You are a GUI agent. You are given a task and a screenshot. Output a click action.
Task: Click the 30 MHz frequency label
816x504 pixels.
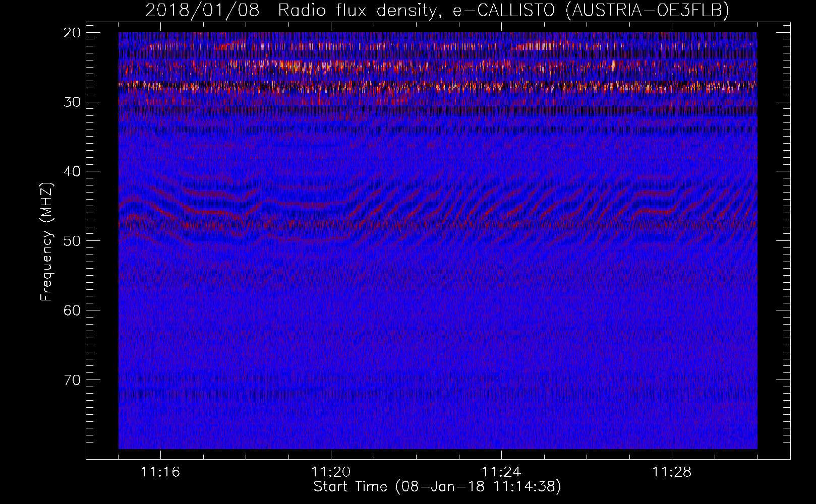(73, 102)
